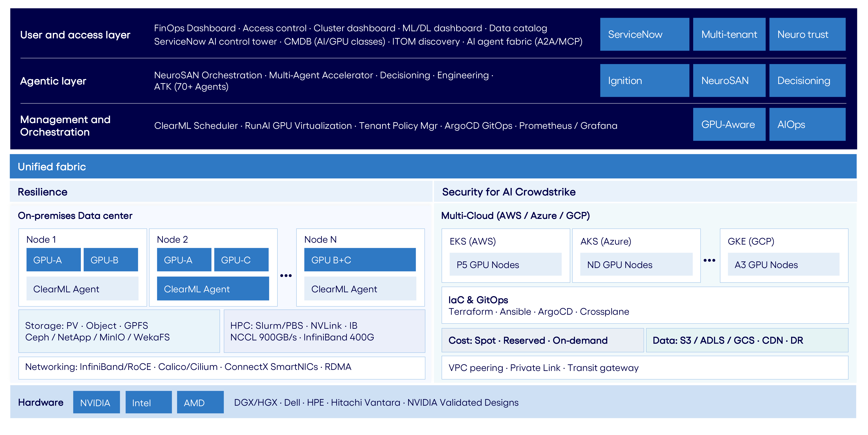868x435 pixels.
Task: Click the "User and access layer" heading
Action: 75,35
